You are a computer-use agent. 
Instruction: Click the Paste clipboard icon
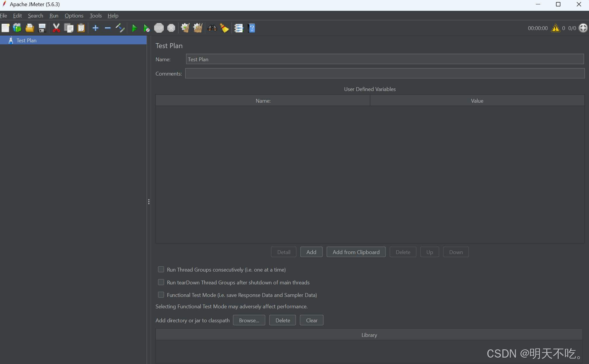pyautogui.click(x=81, y=28)
